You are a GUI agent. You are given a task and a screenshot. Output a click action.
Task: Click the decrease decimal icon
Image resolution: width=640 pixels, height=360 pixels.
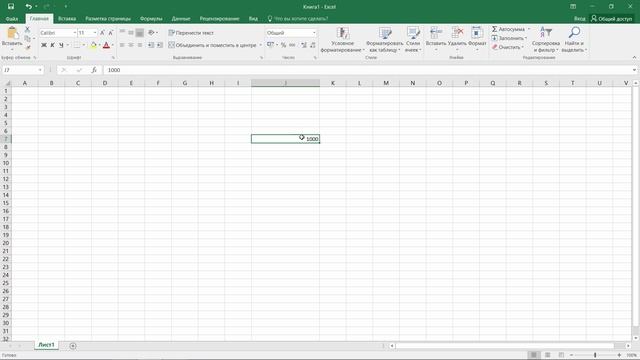coord(313,45)
